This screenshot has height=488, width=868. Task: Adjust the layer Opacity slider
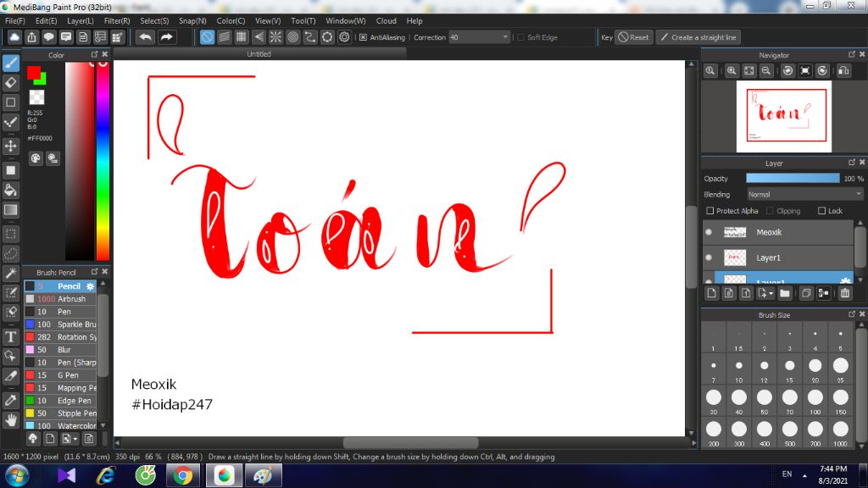point(793,178)
